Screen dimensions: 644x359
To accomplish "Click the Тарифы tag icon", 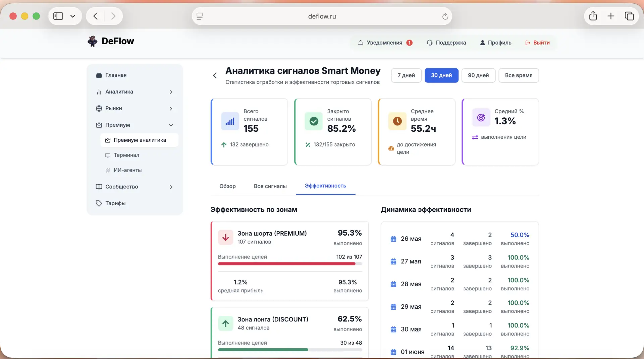I will pos(99,203).
